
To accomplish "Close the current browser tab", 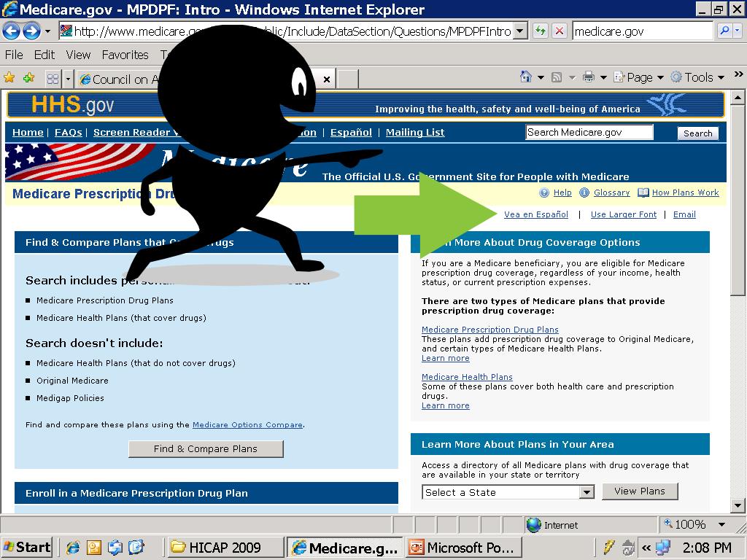I will coord(327,79).
